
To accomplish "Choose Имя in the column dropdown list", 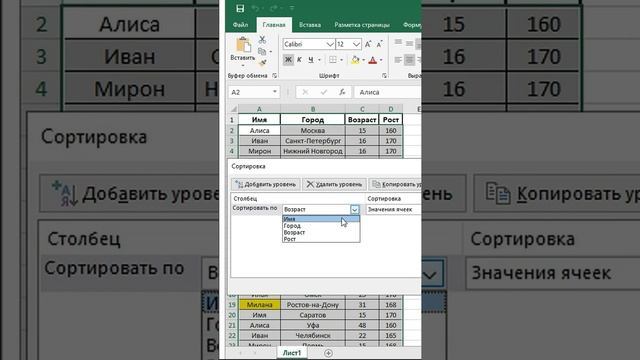I will click(321, 219).
